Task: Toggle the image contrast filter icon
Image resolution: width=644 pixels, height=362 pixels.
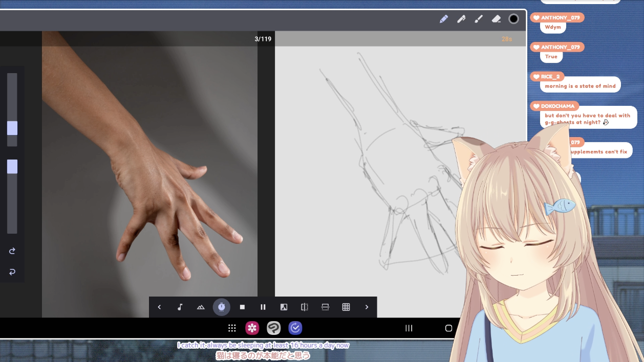Action: [x=284, y=307]
